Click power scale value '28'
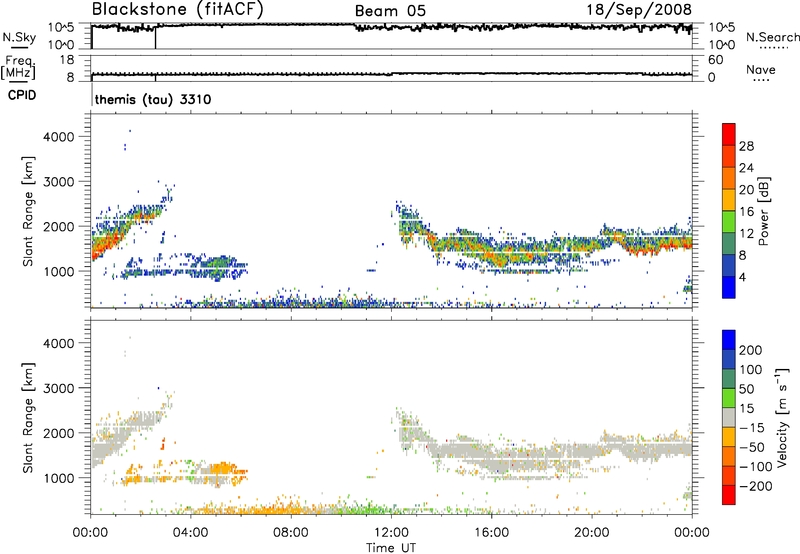 [x=746, y=146]
